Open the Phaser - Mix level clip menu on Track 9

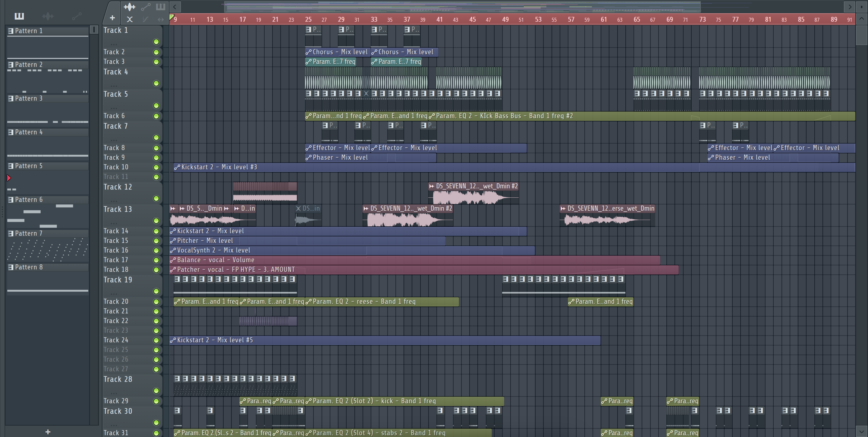click(308, 157)
